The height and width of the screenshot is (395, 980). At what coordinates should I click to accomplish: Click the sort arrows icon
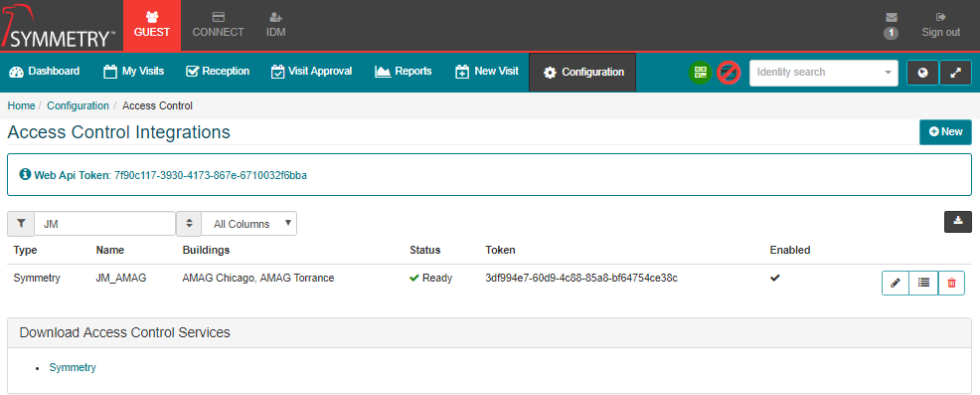[x=189, y=224]
